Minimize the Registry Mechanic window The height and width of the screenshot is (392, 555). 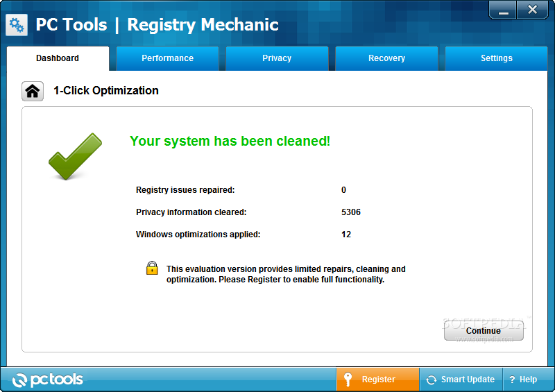coord(503,10)
